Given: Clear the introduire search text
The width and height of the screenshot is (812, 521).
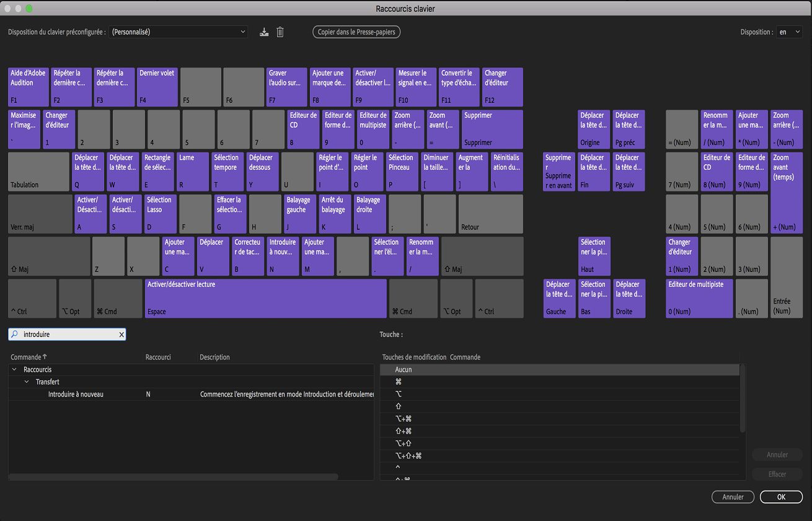Looking at the screenshot, I should [121, 334].
